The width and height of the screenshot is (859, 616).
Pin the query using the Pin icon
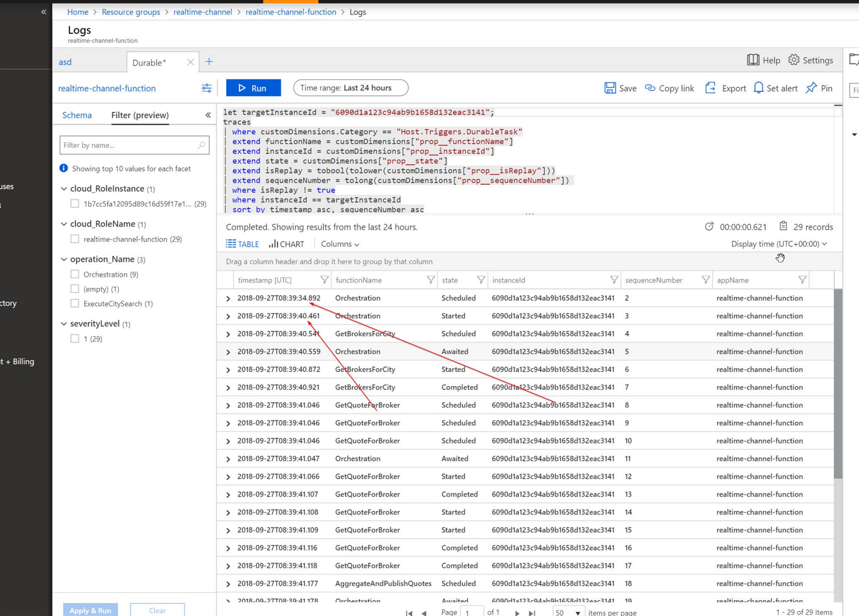click(x=811, y=88)
